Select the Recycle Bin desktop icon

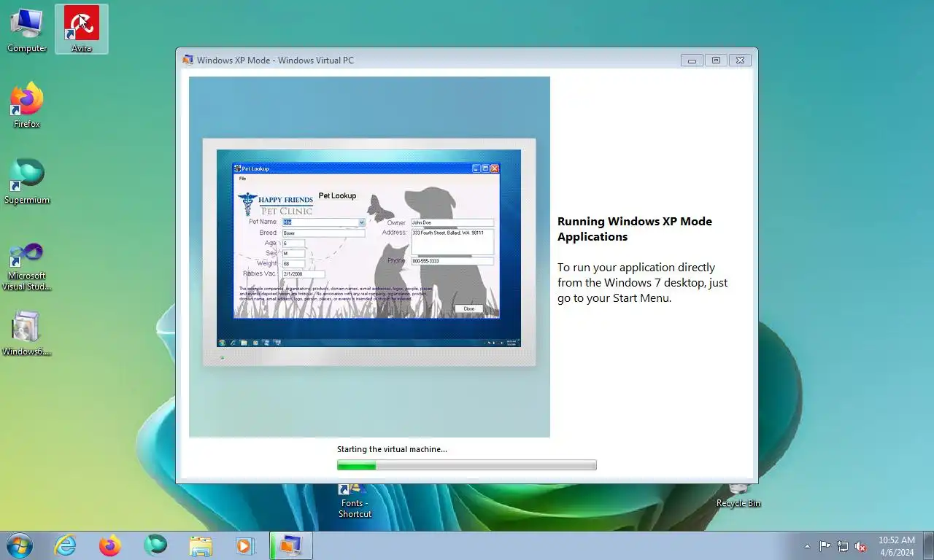tap(738, 496)
